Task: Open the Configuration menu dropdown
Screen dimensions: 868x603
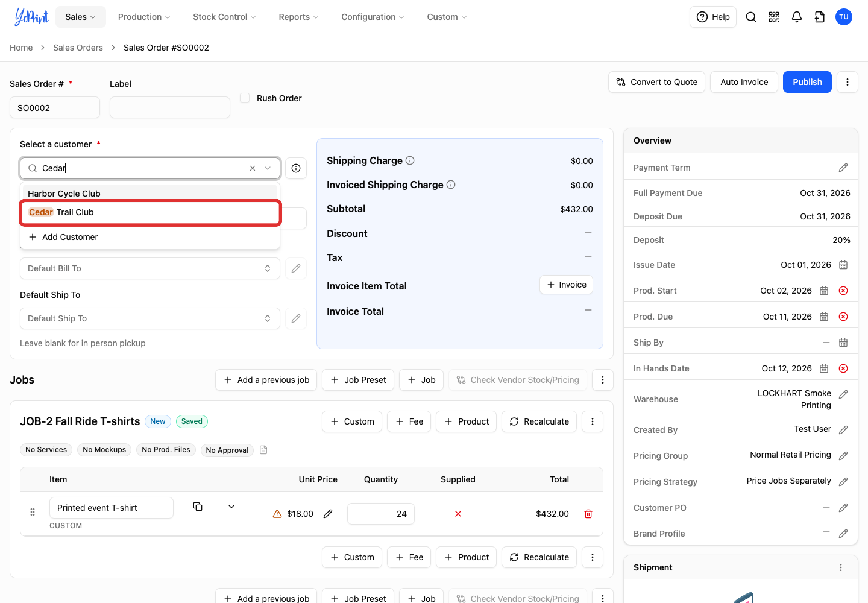Action: pos(373,17)
